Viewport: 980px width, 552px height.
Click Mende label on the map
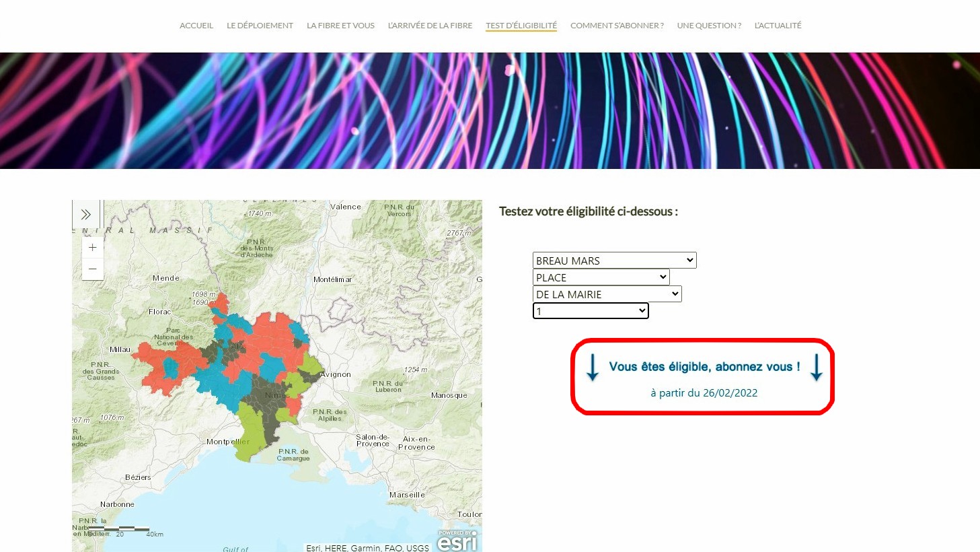166,278
